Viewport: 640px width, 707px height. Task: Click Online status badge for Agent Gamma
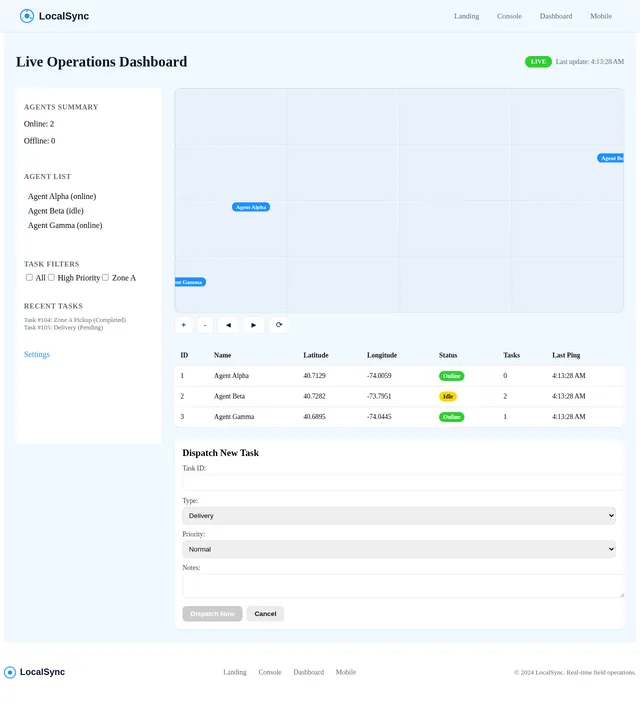(451, 417)
